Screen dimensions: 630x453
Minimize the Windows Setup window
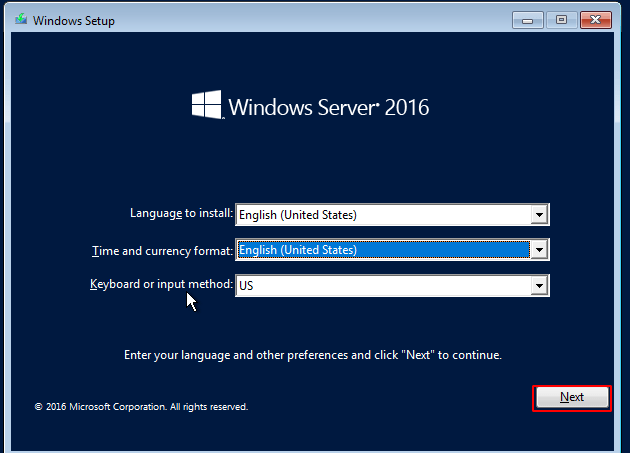point(528,20)
